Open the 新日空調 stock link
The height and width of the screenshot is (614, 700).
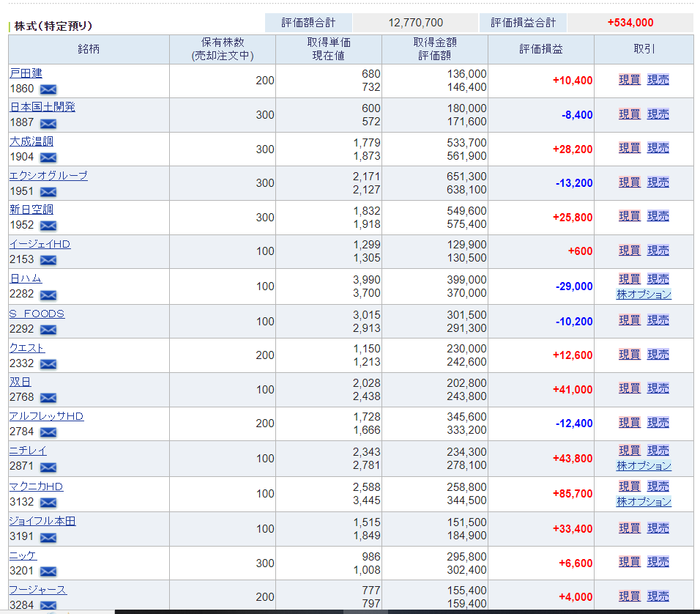coord(31,210)
